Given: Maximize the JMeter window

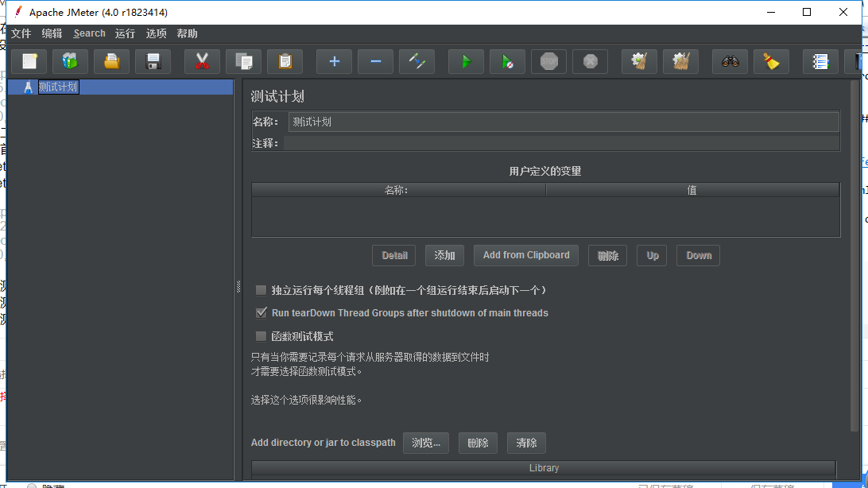Looking at the screenshot, I should [807, 12].
